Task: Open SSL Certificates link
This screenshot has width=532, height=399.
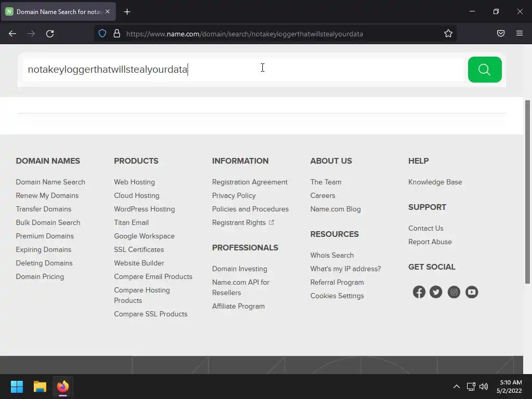Action: tap(139, 250)
